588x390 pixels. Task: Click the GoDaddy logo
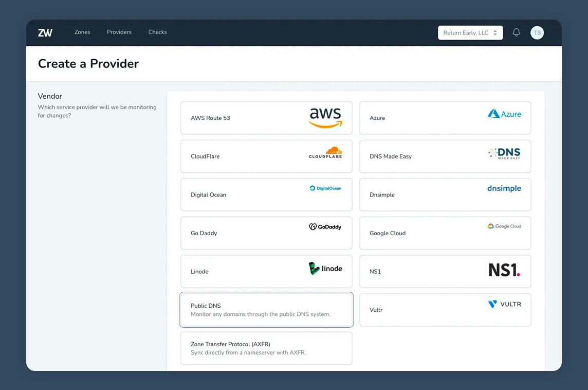325,227
